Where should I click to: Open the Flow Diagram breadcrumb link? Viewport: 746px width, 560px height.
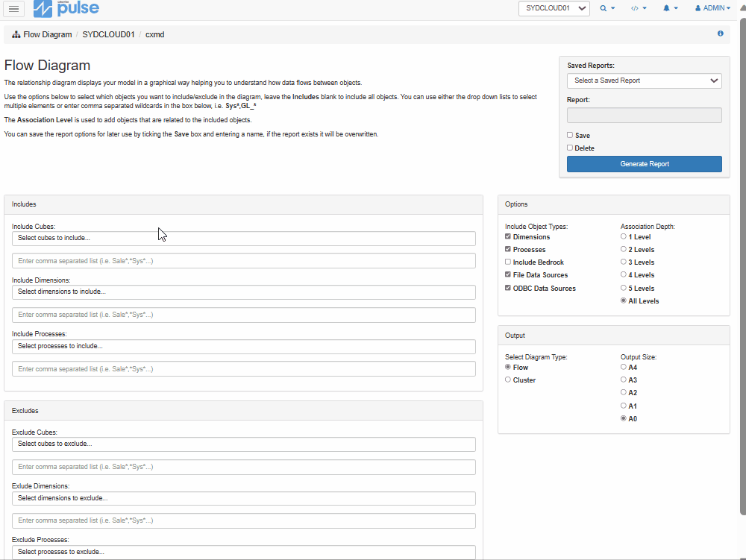[x=46, y=34]
